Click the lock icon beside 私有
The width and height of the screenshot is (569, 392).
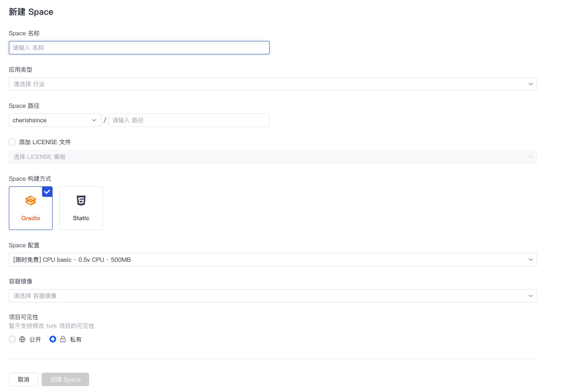pyautogui.click(x=63, y=339)
